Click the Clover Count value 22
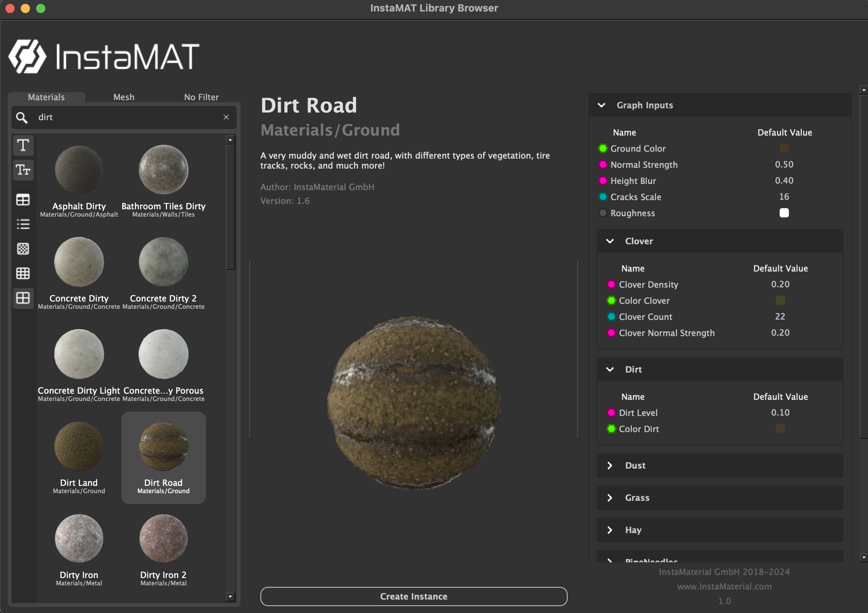Screen dimensions: 868x613 click(780, 316)
